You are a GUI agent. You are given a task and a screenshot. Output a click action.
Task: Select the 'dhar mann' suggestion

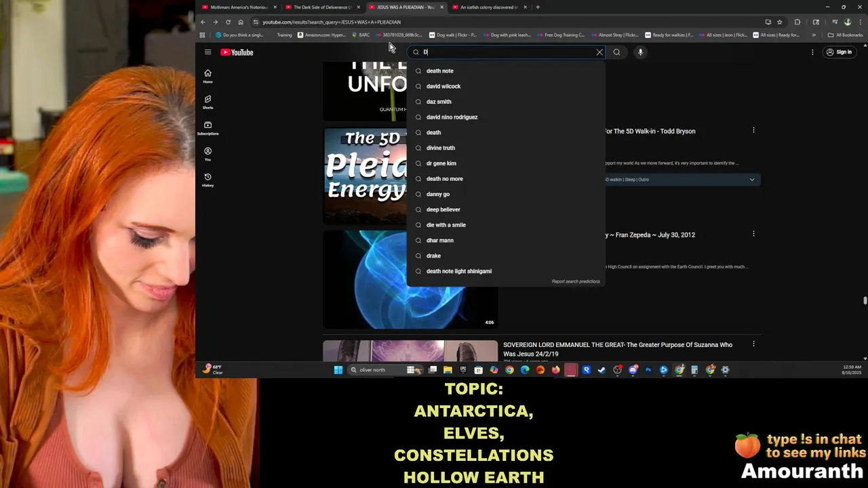[x=505, y=240]
